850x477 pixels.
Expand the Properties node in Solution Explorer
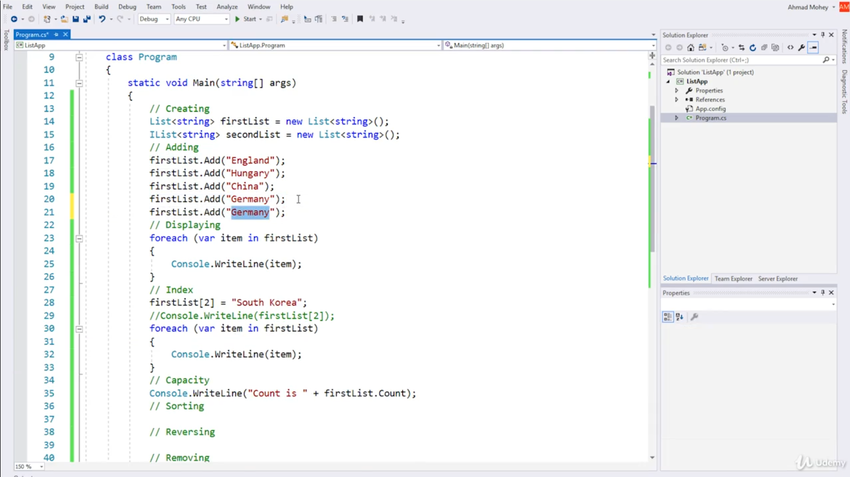677,91
